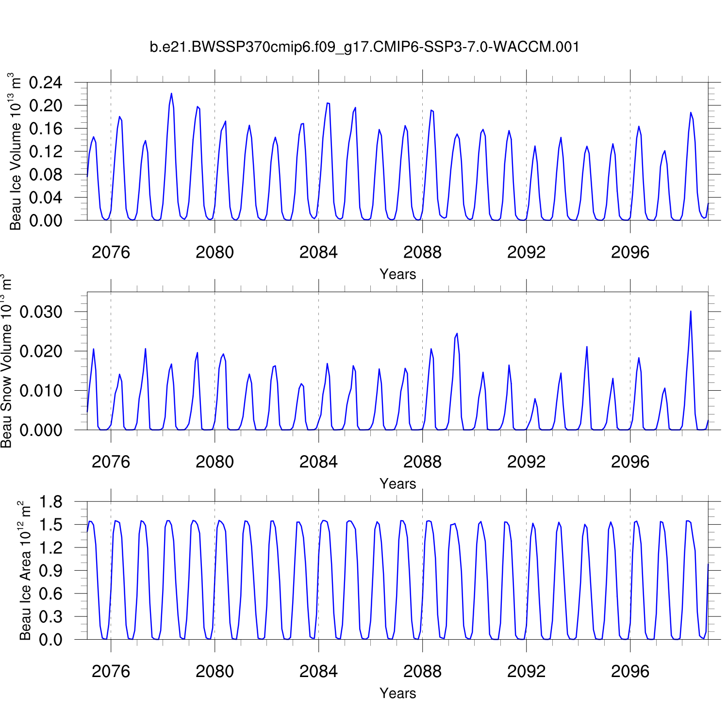Click the 2096 year label in the bottom panel
This screenshot has width=728, height=728.
(630, 672)
